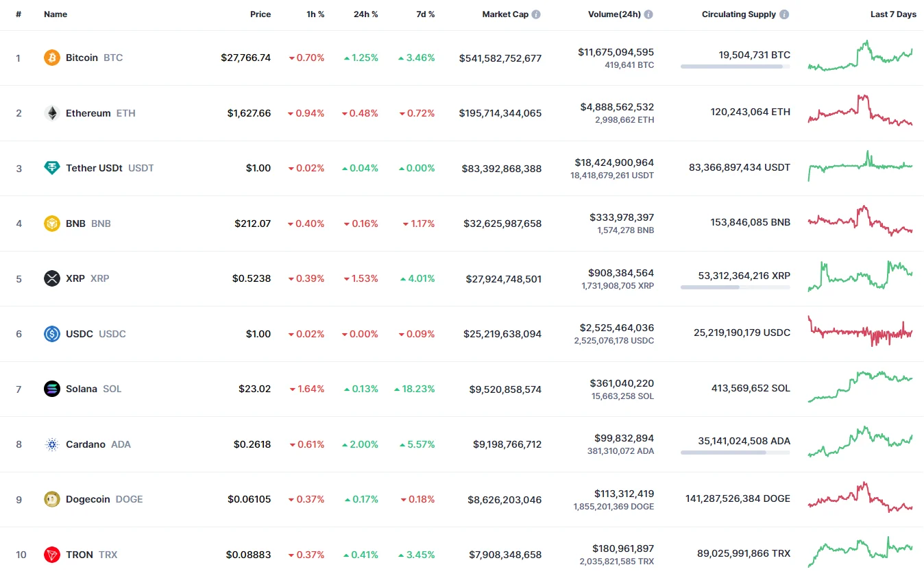Screen dimensions: 924x578
Task: Click the XRP logo icon
Action: pyautogui.click(x=52, y=278)
